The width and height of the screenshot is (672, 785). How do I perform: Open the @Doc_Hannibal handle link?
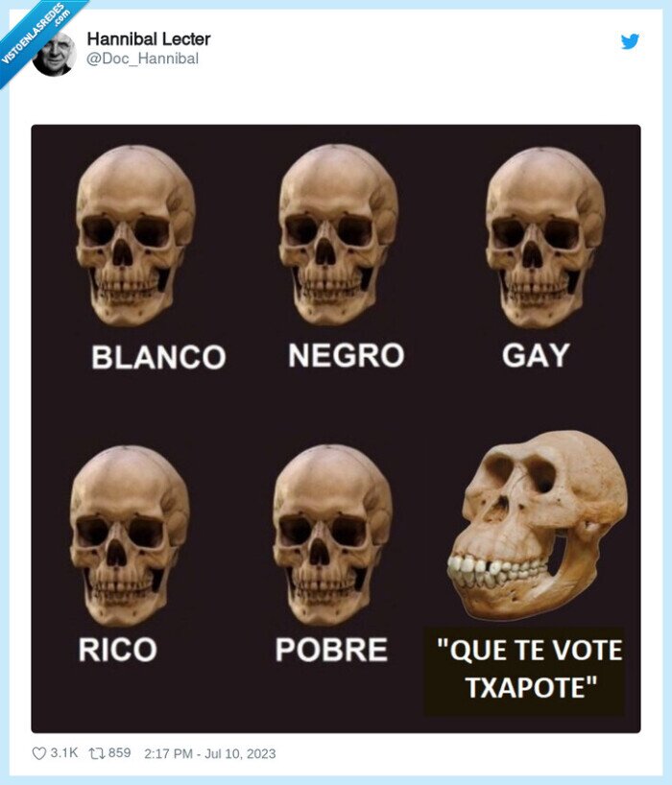tap(143, 59)
